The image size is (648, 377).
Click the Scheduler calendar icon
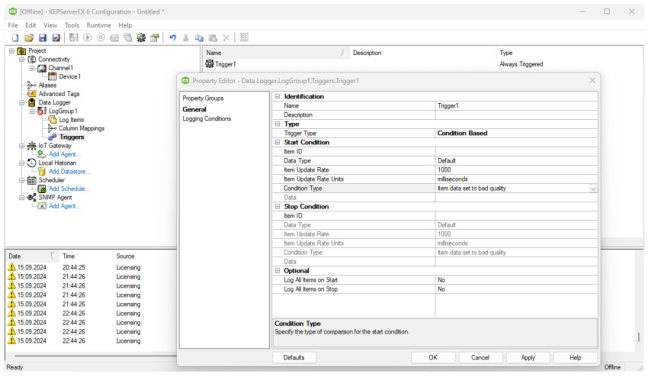32,180
